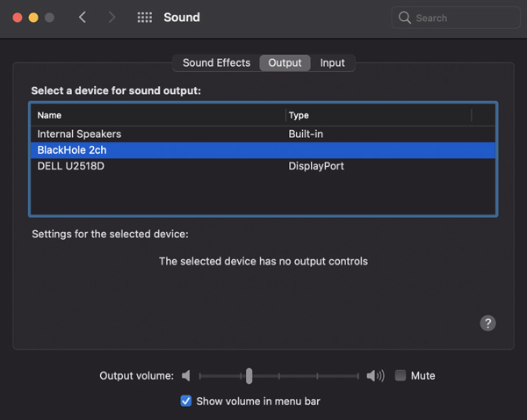The height and width of the screenshot is (420, 527).
Task: Enable the Mute checkbox
Action: click(x=401, y=376)
